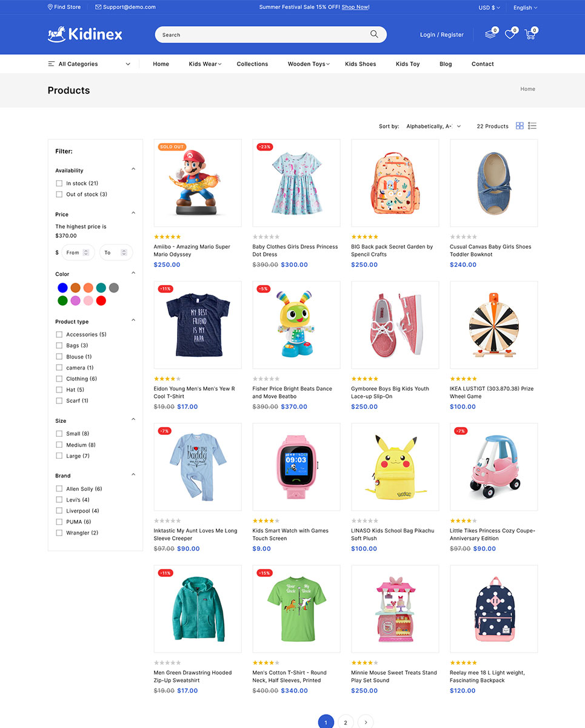Tick the Accessories product type checkbox
Image resolution: width=585 pixels, height=728 pixels.
pyautogui.click(x=59, y=334)
